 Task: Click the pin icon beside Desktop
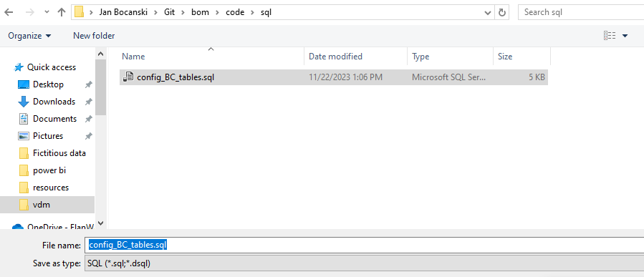88,85
